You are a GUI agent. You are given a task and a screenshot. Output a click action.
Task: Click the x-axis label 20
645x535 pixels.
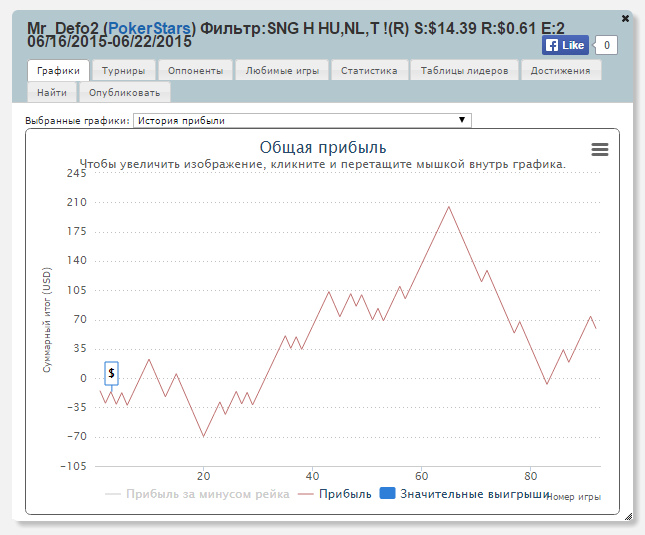(203, 476)
